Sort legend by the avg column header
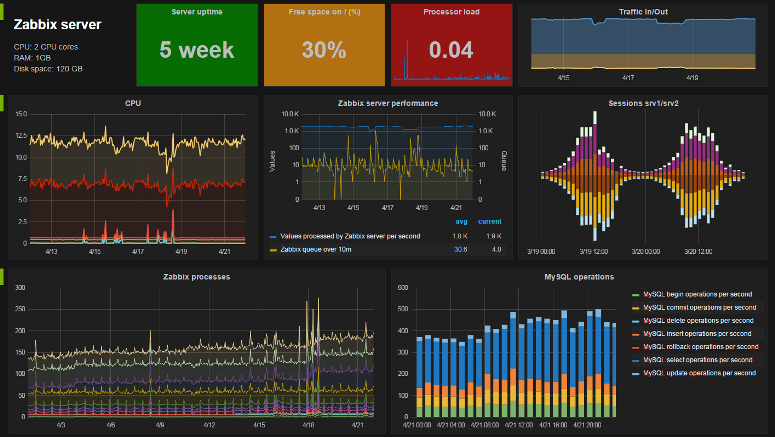The image size is (775, 437). [462, 223]
